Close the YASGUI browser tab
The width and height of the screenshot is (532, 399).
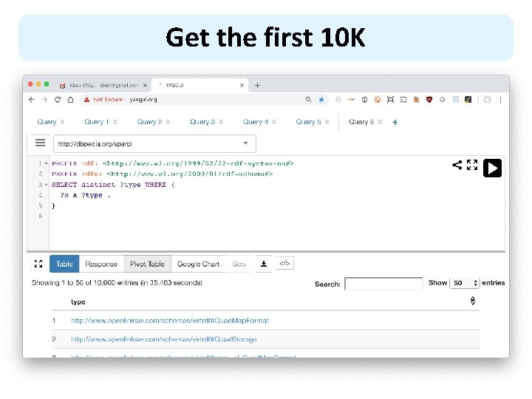click(x=242, y=85)
